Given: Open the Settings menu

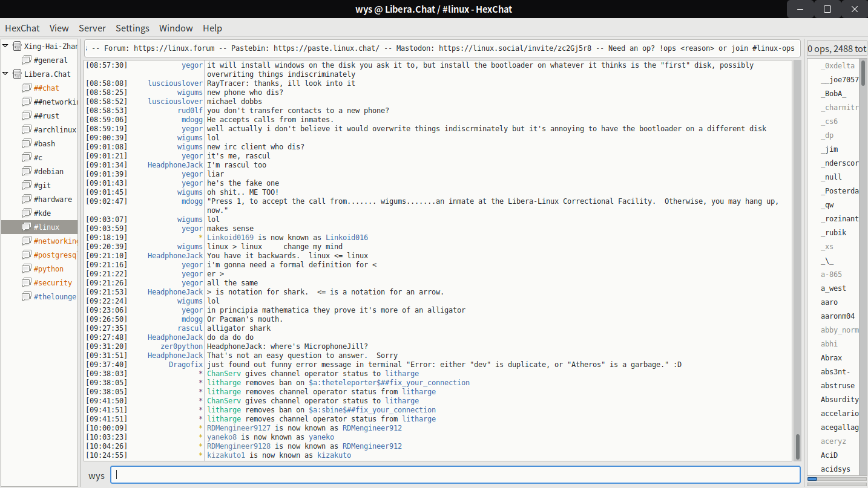Looking at the screenshot, I should [x=132, y=28].
